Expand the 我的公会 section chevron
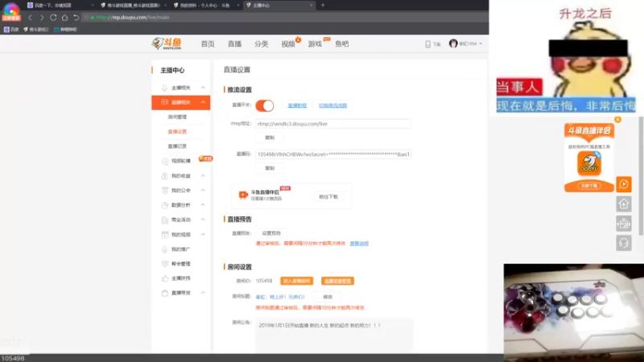 [x=203, y=191]
